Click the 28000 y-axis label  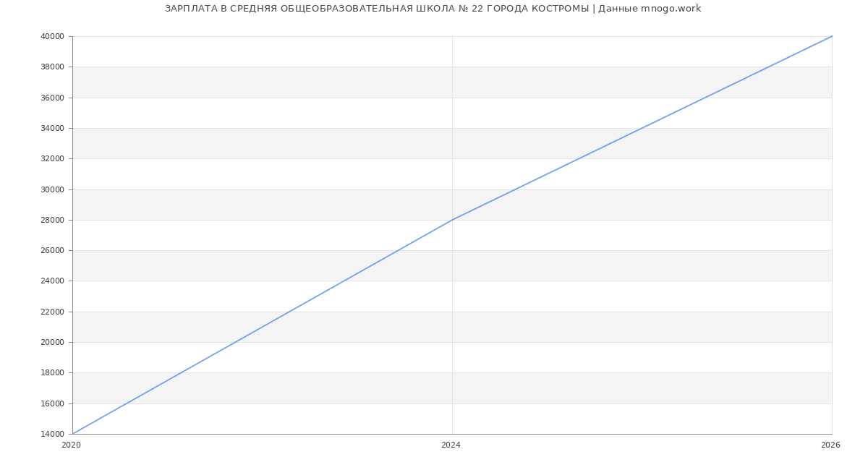(53, 220)
